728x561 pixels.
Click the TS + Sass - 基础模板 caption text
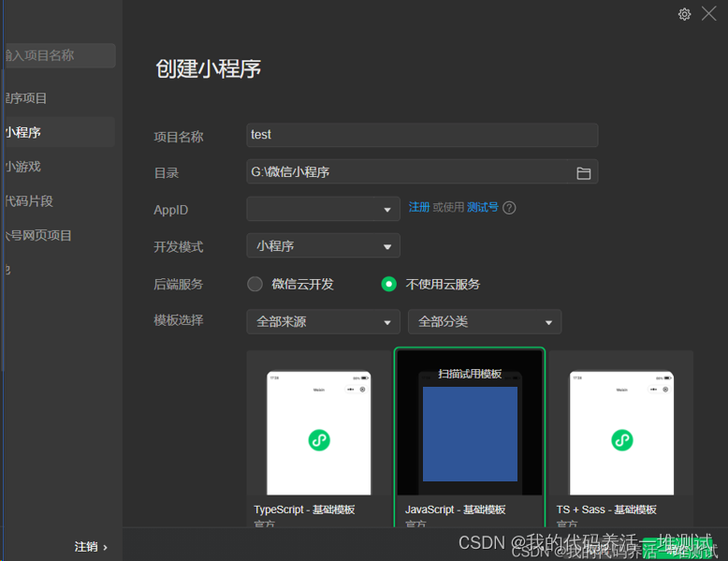(x=606, y=509)
